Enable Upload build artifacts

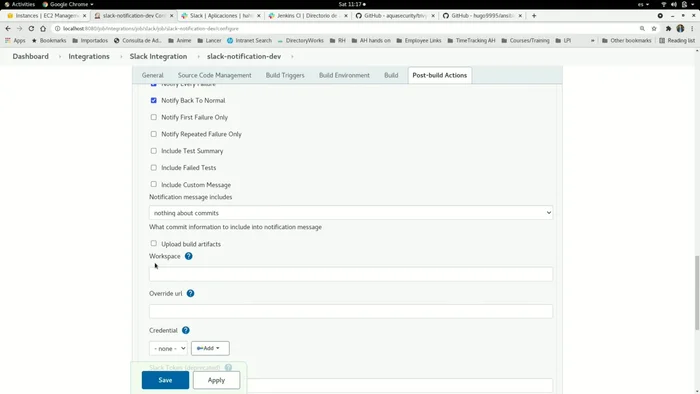[x=154, y=243]
